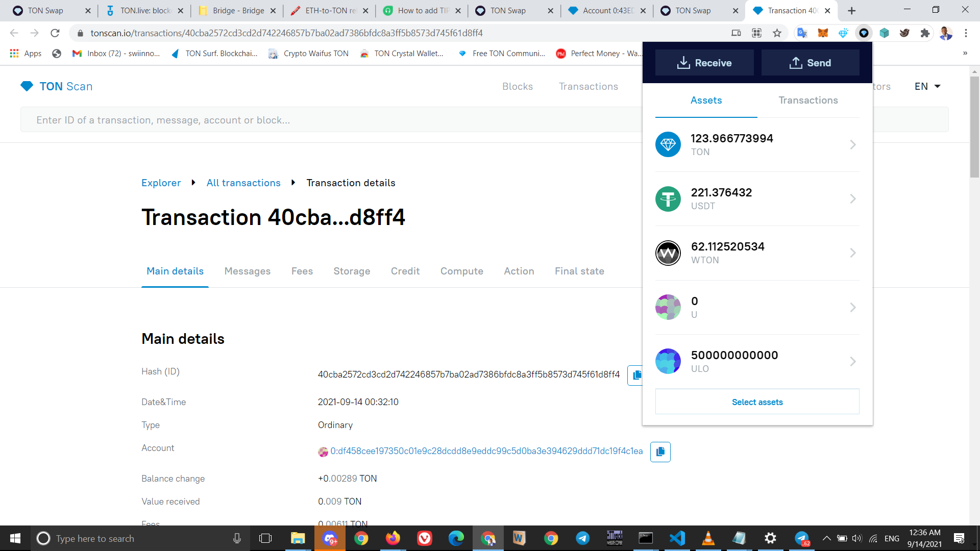Open a new browser tab
The image size is (980, 551).
pyautogui.click(x=851, y=10)
